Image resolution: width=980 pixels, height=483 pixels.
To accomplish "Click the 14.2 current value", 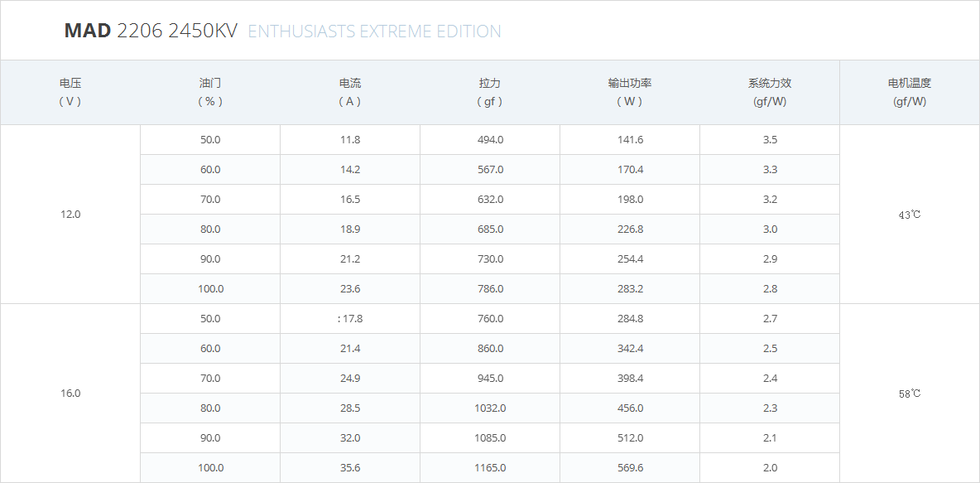I will 350,170.
